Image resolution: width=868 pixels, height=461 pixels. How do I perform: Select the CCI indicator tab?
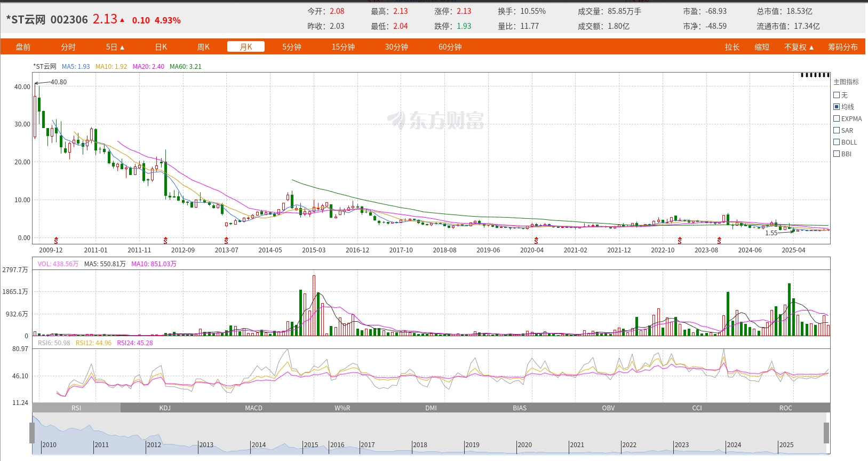(697, 408)
